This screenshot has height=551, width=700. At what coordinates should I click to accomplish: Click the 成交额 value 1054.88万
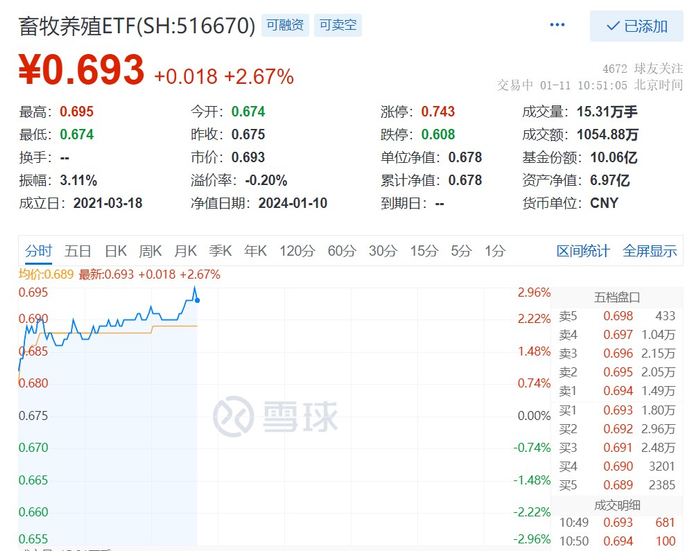coord(607,134)
